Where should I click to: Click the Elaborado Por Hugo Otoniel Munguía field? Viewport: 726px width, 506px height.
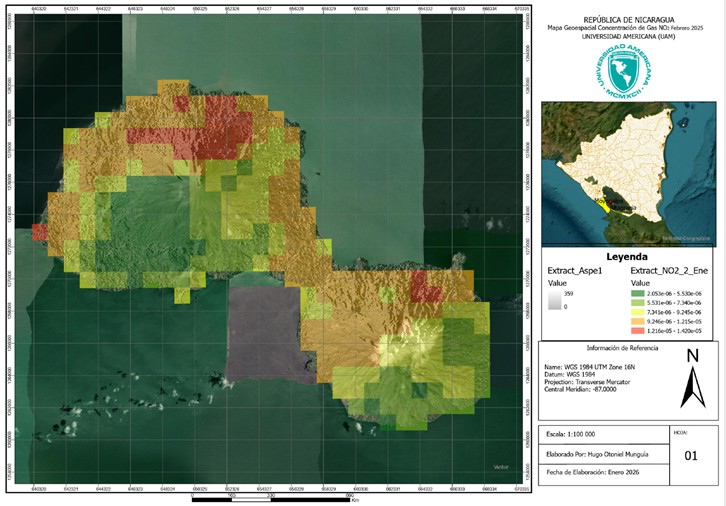(x=604, y=455)
